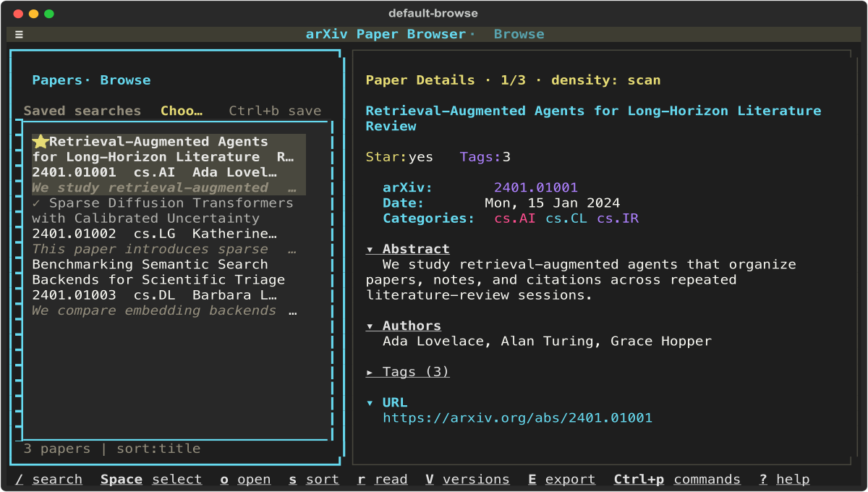The image size is (868, 492).
Task: Click the r read footer shortcut
Action: [x=382, y=479]
